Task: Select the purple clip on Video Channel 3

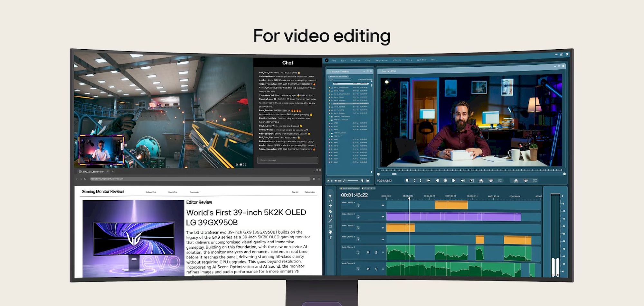Action: click(454, 217)
